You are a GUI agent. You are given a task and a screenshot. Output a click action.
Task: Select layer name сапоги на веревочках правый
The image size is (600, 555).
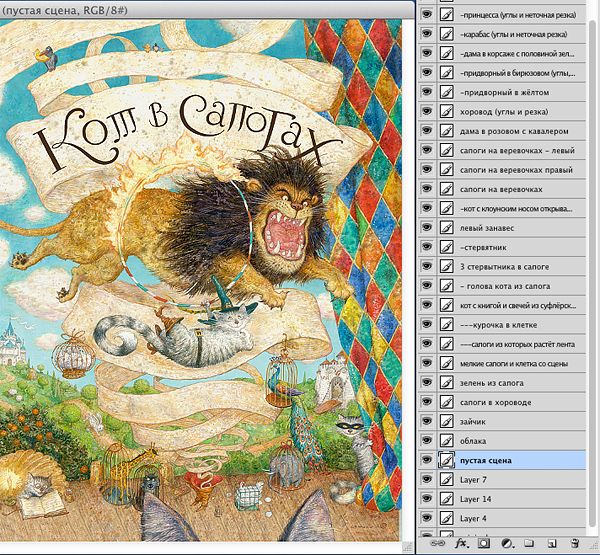point(517,170)
